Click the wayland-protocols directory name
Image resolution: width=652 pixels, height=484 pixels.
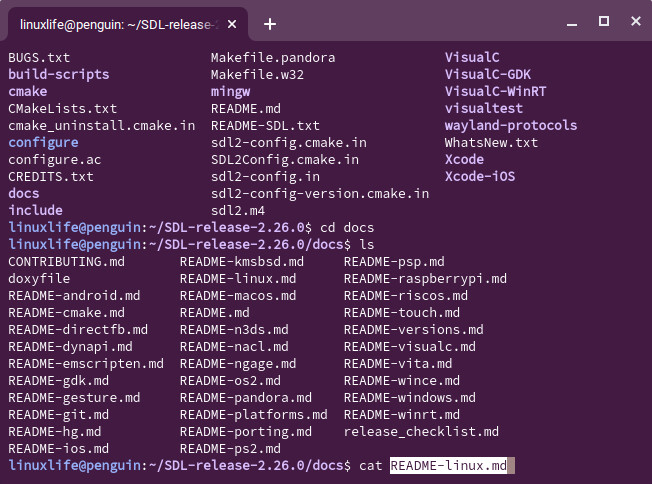pos(511,125)
